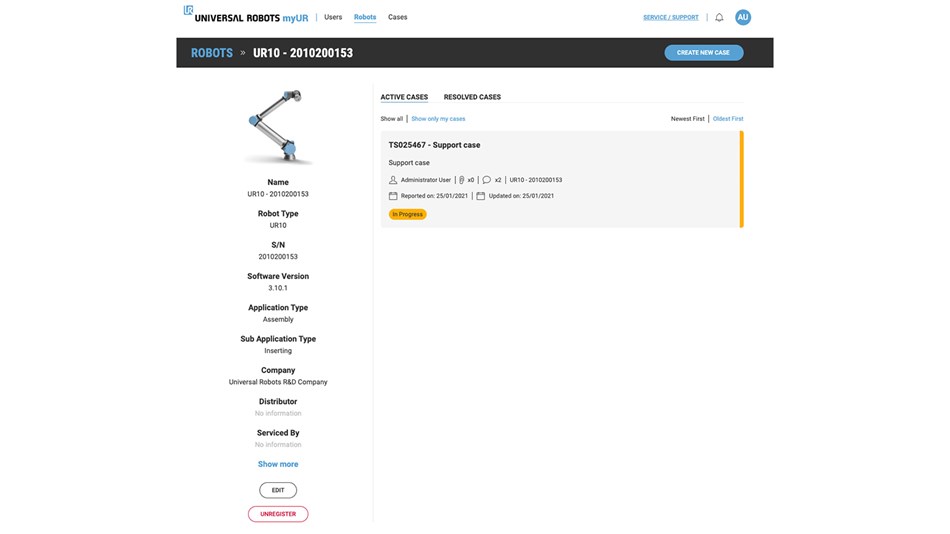Click the UR10 - 2010200153 header title
Screen dimensions: 950x534
(303, 53)
